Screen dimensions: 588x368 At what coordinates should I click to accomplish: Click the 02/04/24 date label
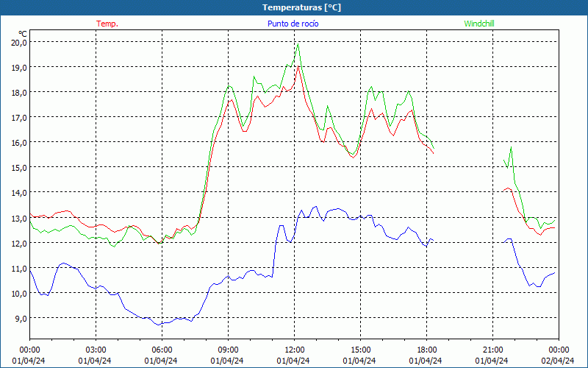point(558,361)
